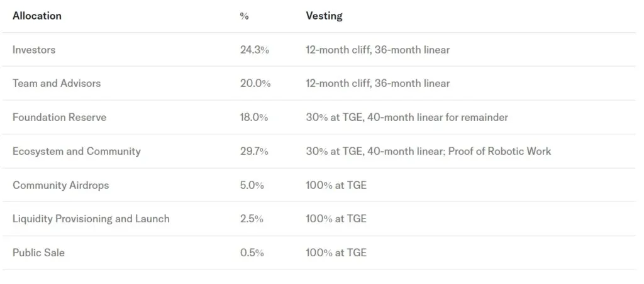The height and width of the screenshot is (284, 644).
Task: Select the Ecosystem and Community label
Action: (77, 151)
